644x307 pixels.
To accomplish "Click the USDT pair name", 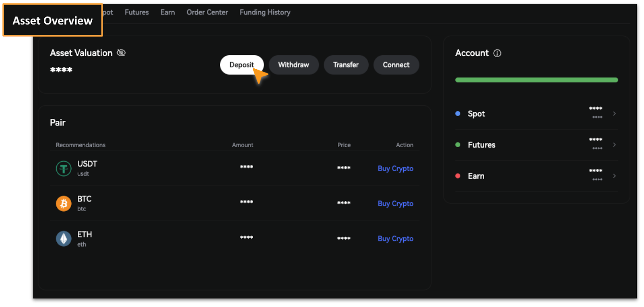I will pos(87,164).
